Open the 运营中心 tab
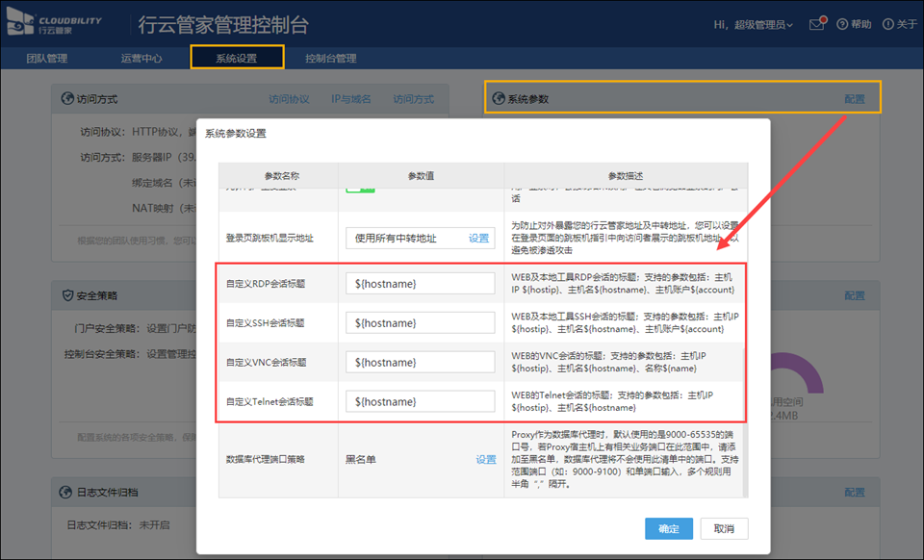Viewport: 924px width, 560px height. pos(141,59)
